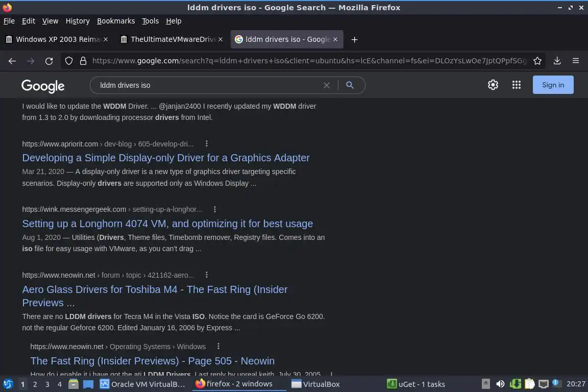Click the show desktop taskbar icon
The image size is (588, 392).
(88, 384)
